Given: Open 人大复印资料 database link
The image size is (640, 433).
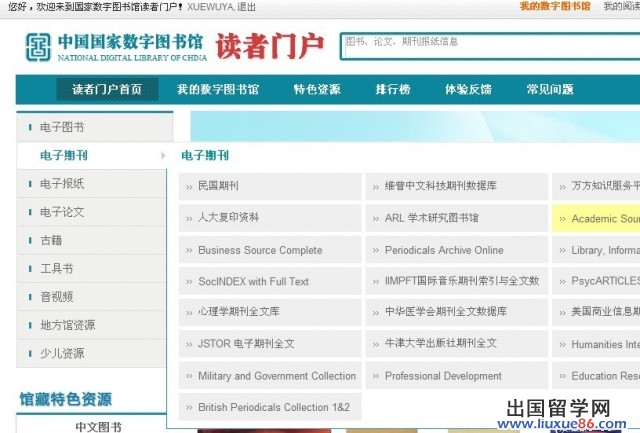Looking at the screenshot, I should click(x=270, y=218).
